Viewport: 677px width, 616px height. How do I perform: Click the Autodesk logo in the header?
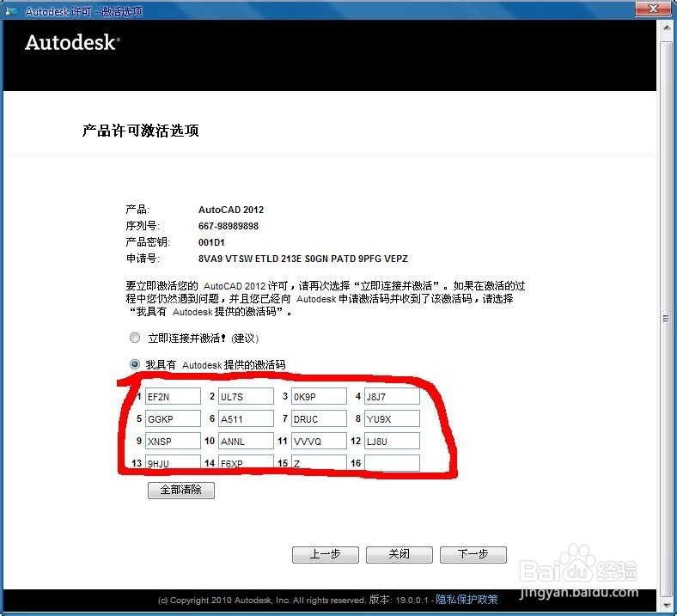(72, 43)
